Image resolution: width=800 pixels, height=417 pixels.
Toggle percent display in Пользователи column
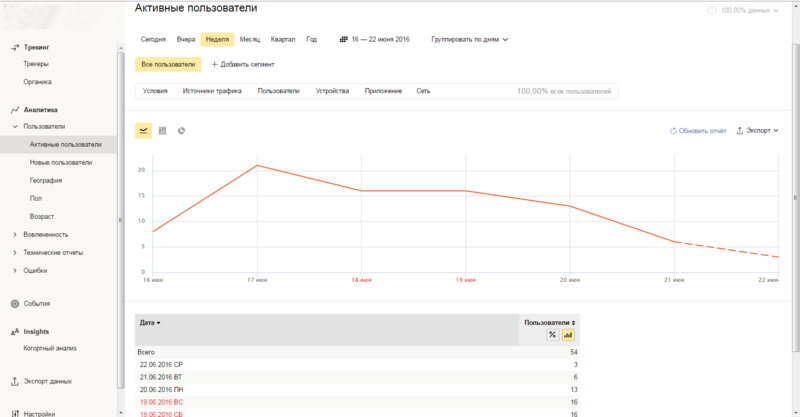click(x=552, y=335)
